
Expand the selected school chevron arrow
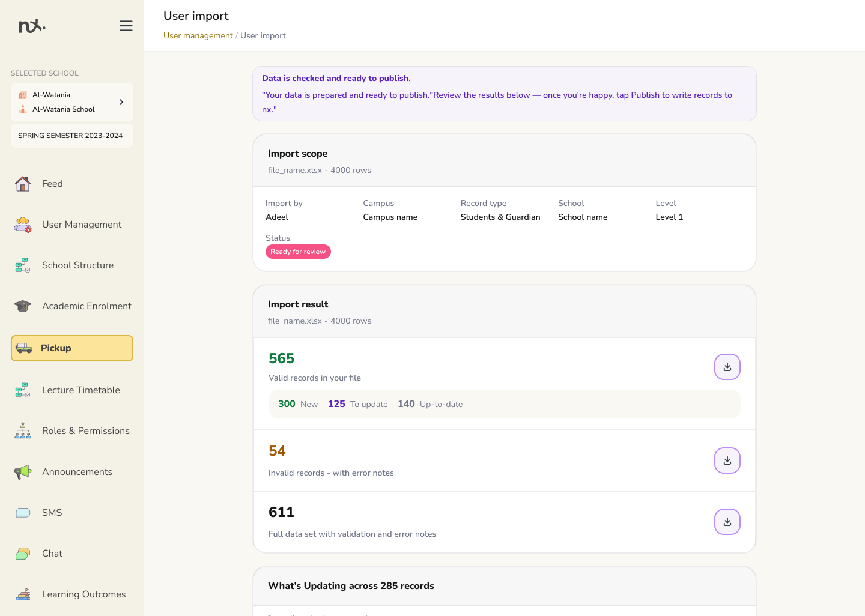tap(121, 102)
